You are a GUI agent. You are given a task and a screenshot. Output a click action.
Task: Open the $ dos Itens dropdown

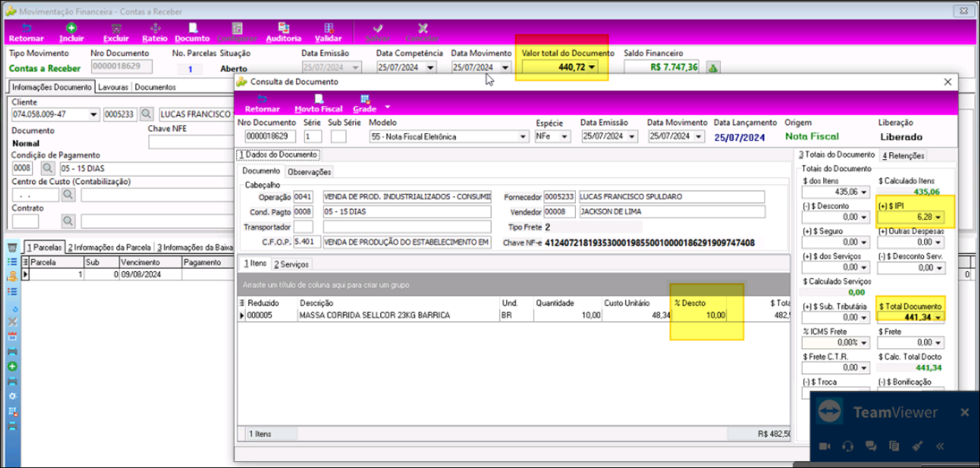pos(862,192)
